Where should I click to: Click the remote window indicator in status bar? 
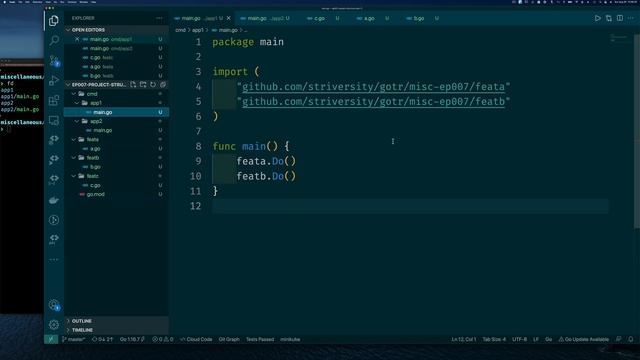point(51,339)
